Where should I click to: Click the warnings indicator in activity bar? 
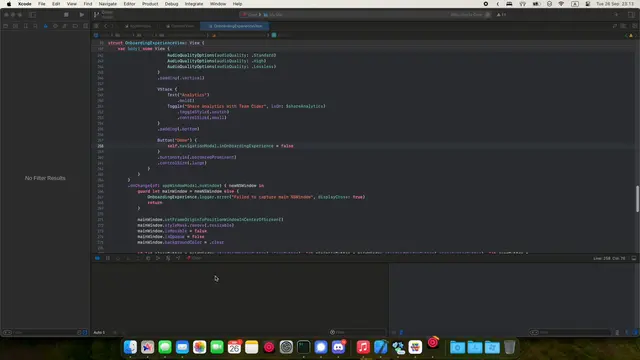[502, 15]
